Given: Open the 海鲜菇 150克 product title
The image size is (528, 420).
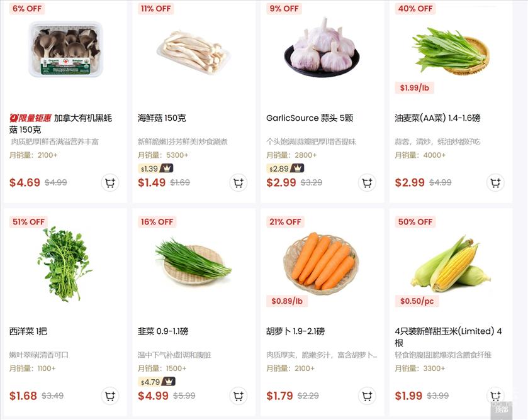Looking at the screenshot, I should tap(162, 118).
